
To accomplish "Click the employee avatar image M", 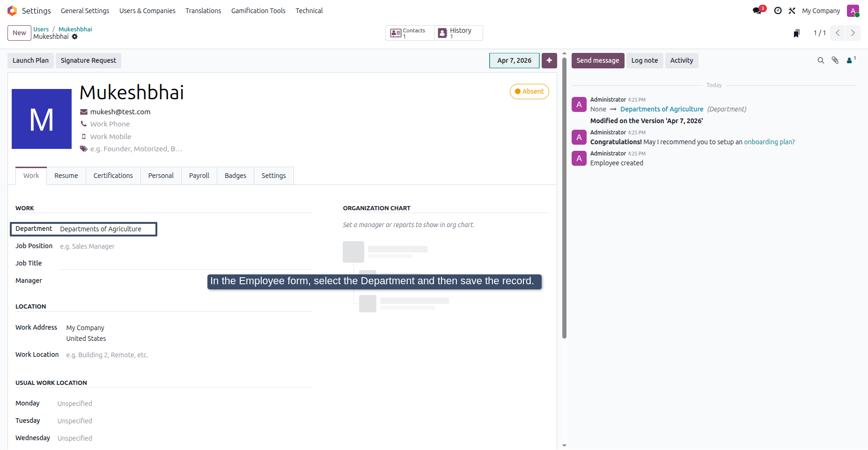I will [42, 119].
